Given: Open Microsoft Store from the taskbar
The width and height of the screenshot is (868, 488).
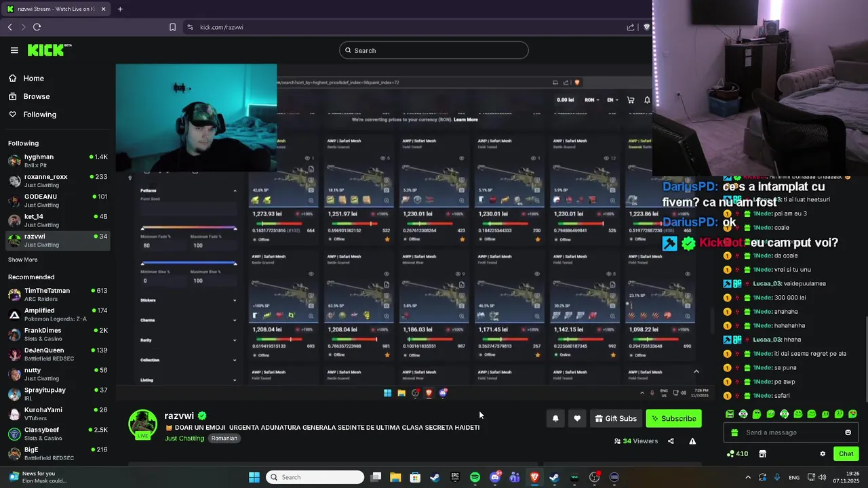Looking at the screenshot, I should (x=415, y=477).
